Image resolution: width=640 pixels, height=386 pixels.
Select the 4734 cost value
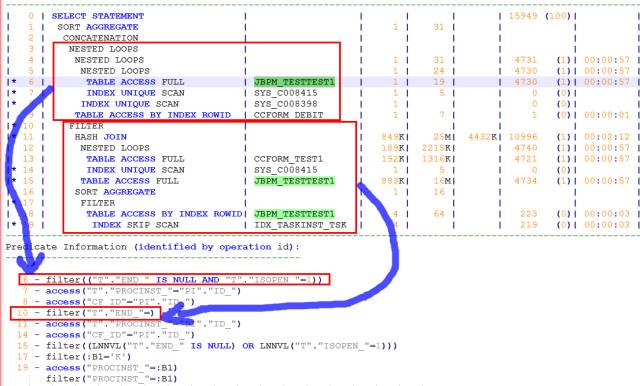525,181
